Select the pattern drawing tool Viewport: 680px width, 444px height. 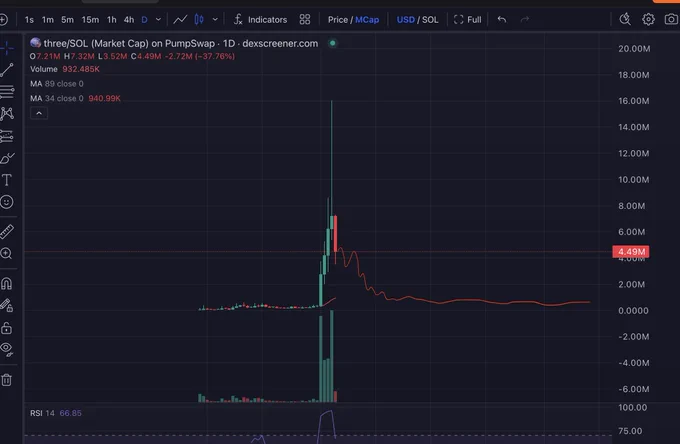pyautogui.click(x=7, y=114)
